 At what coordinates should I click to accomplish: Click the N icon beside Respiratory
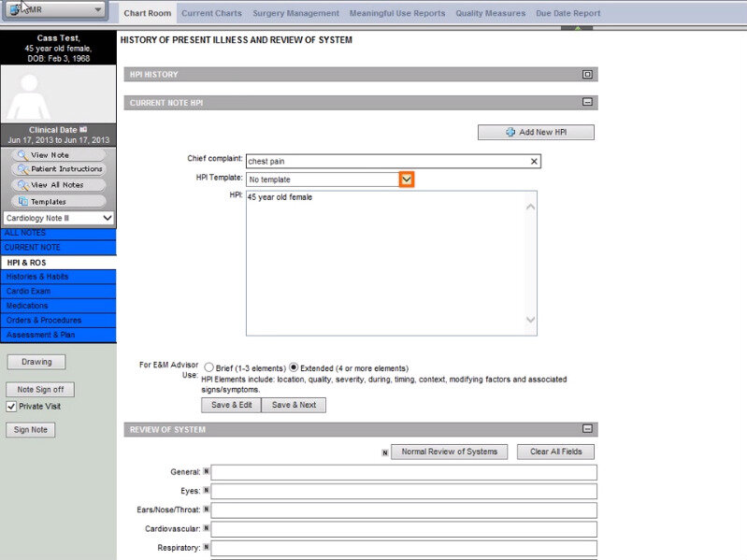click(206, 547)
